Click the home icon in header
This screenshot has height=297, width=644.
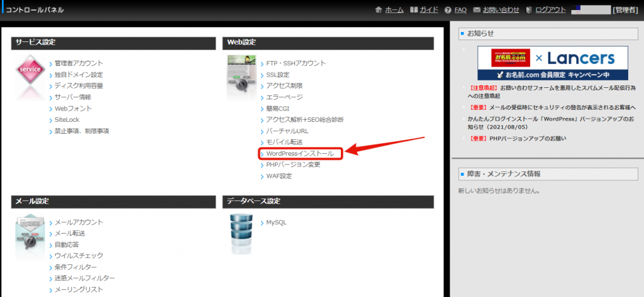coord(378,10)
